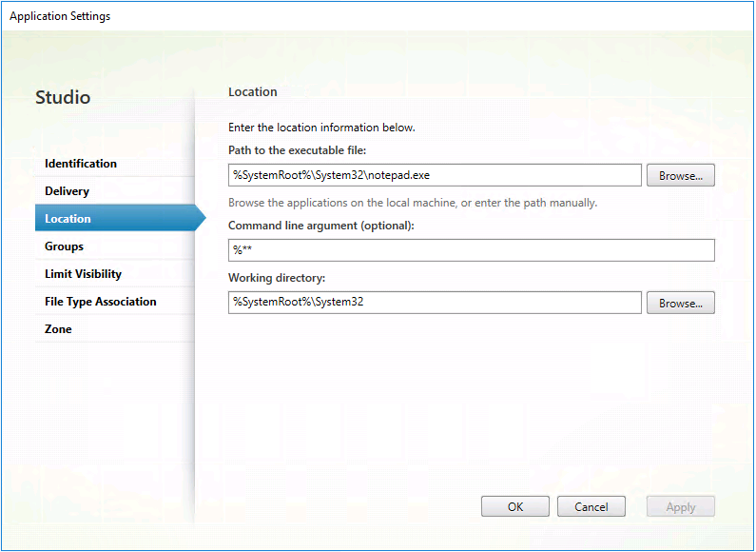The image size is (756, 552).
Task: Click the 'Enter the location information below' text
Action: point(321,127)
